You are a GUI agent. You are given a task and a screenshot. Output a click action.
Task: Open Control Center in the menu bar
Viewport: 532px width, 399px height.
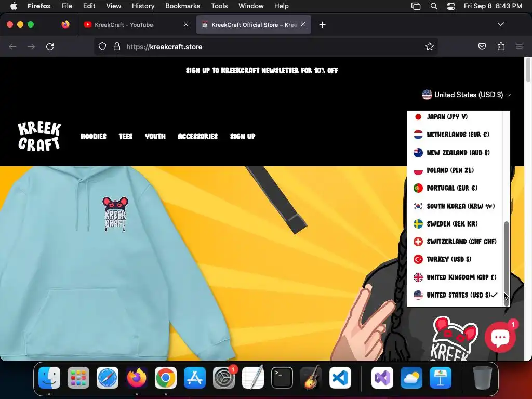(x=451, y=6)
